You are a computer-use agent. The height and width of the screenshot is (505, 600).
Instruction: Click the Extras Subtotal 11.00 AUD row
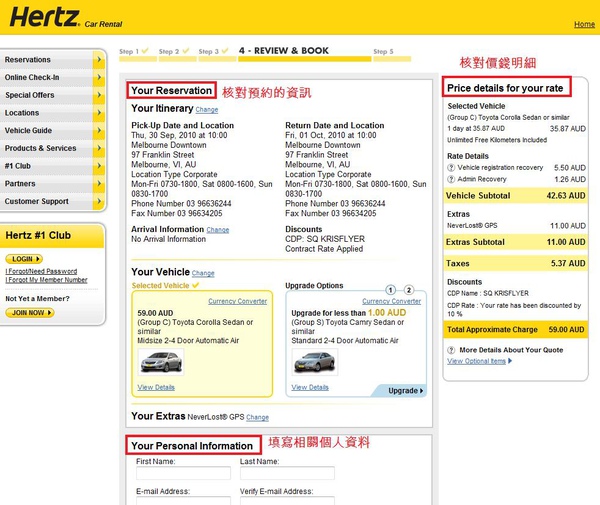515,242
